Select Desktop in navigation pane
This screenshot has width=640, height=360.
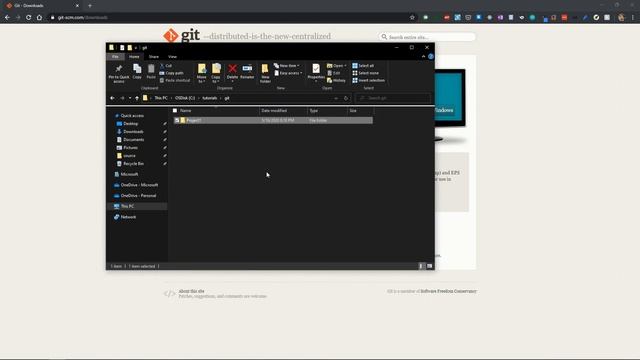click(x=131, y=124)
